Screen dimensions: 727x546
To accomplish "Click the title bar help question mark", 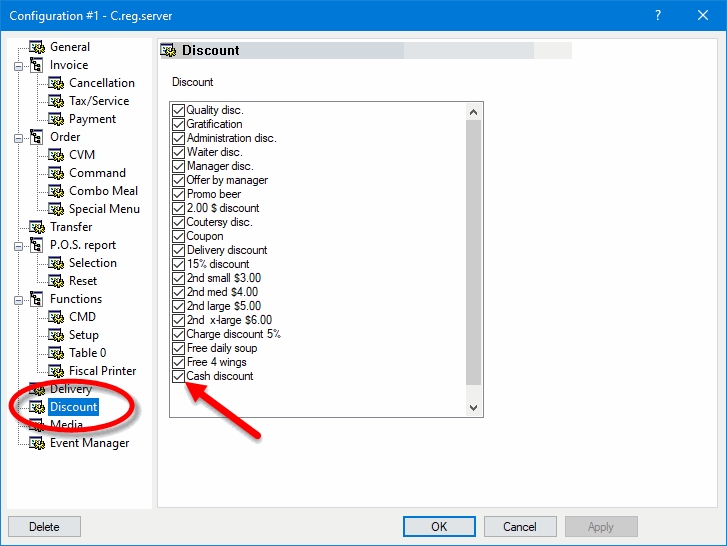I will [658, 15].
